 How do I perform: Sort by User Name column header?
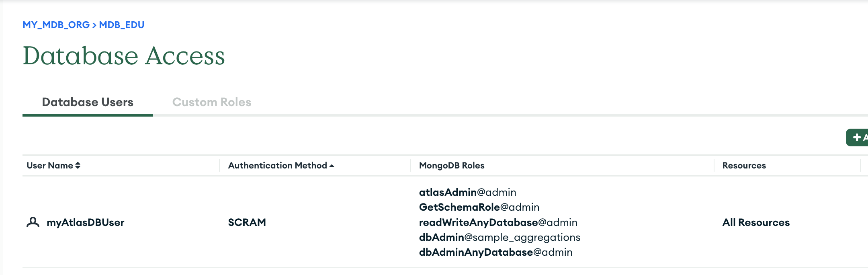(x=50, y=165)
